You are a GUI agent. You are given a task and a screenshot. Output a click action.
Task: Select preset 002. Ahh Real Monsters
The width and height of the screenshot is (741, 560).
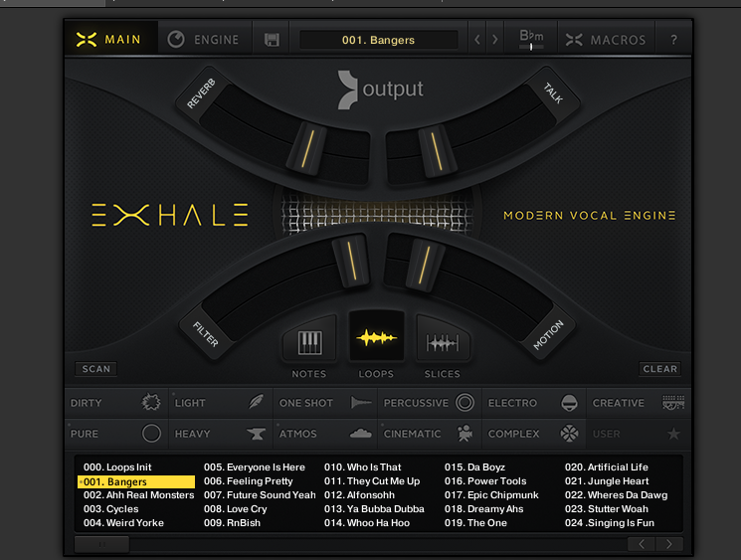(x=138, y=494)
